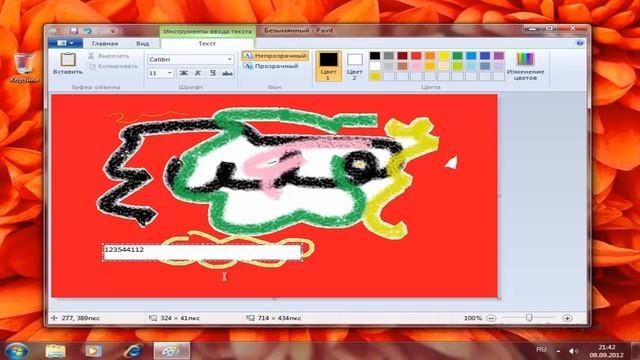
Task: Toggle strikethrough abc formatting
Action: 227,73
